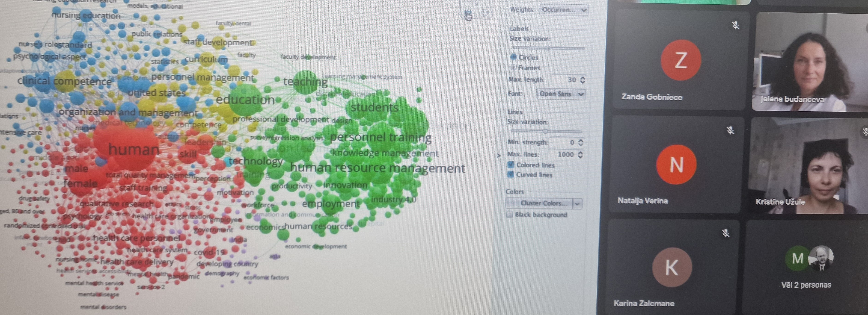Increase Max. lines using the stepper arrows
Screen dimensions: 868x315
click(580, 152)
